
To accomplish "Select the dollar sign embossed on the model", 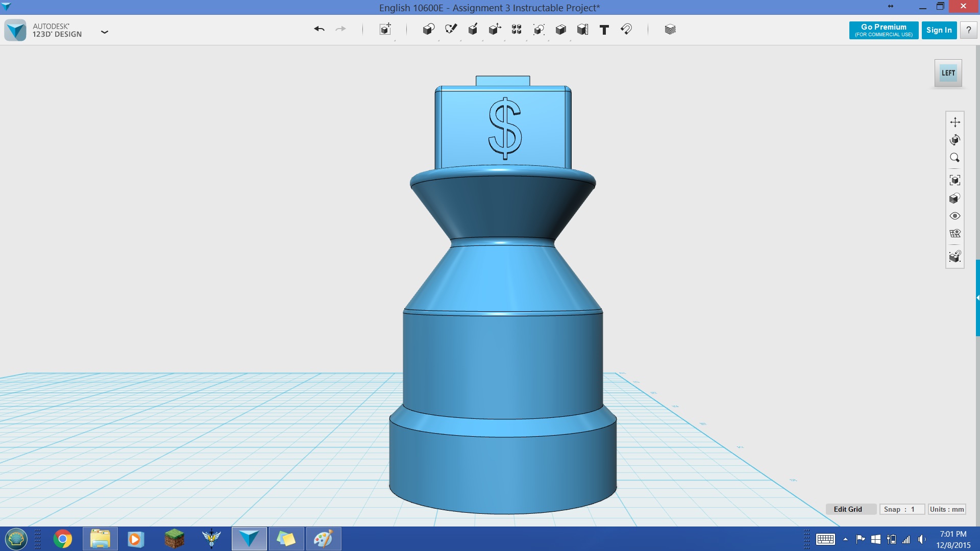I will coord(505,128).
